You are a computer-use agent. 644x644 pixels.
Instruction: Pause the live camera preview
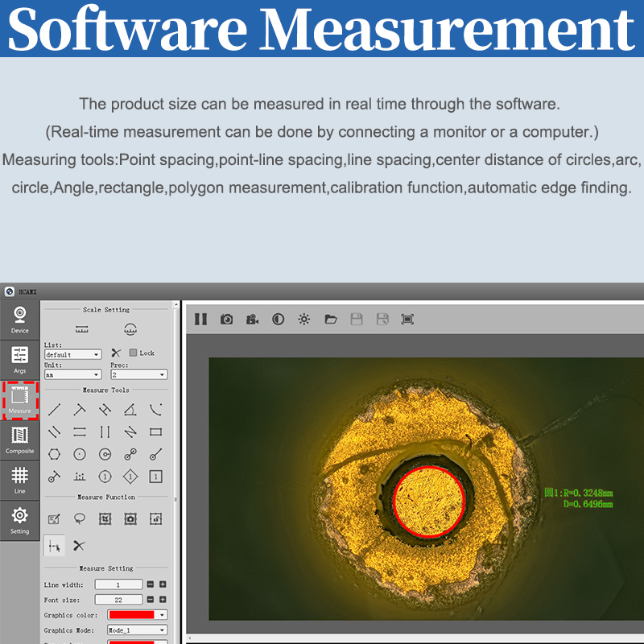pos(200,319)
